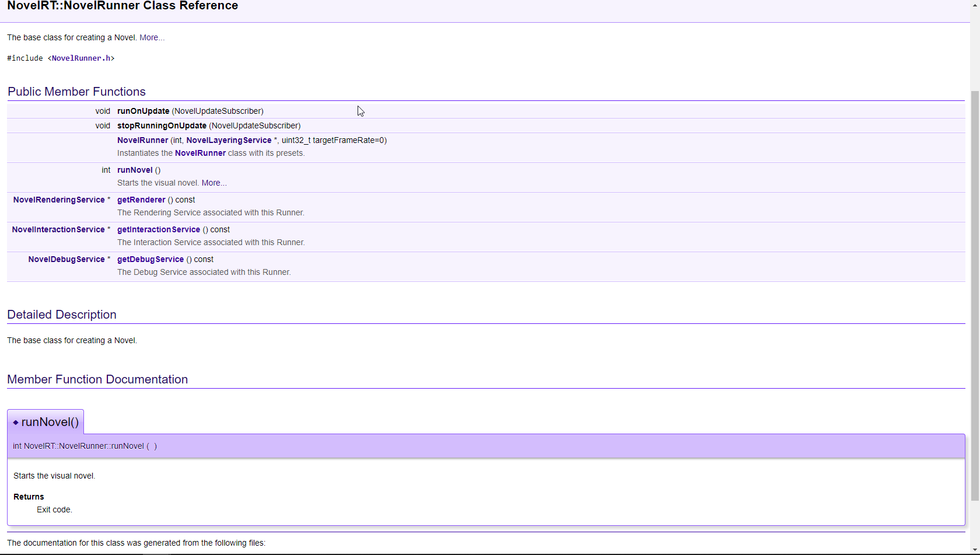
Task: Click the bold NovelRunner link in class description
Action: [x=200, y=153]
